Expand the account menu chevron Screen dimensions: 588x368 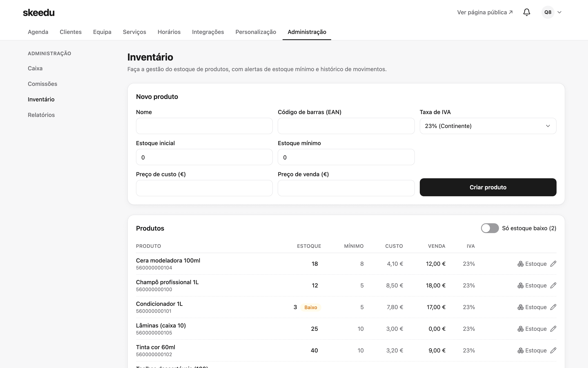coord(559,12)
